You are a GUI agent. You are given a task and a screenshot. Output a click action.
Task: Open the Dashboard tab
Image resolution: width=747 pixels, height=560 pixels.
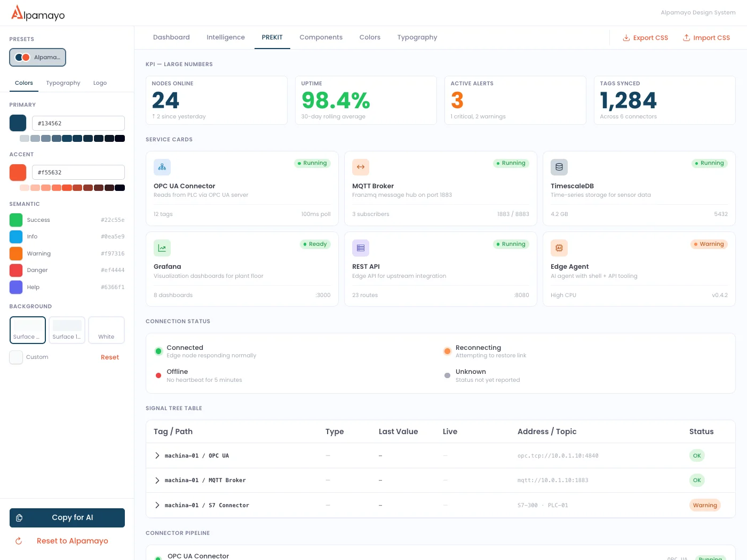[171, 37]
